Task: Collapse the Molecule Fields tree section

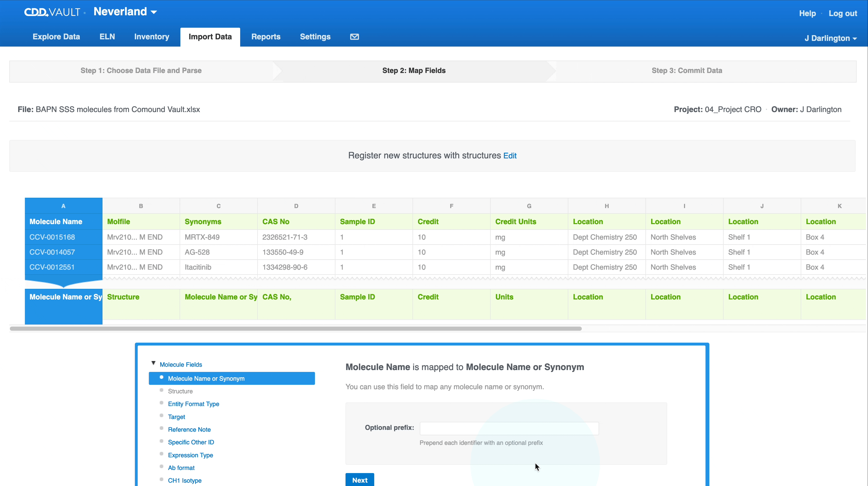Action: tap(153, 363)
